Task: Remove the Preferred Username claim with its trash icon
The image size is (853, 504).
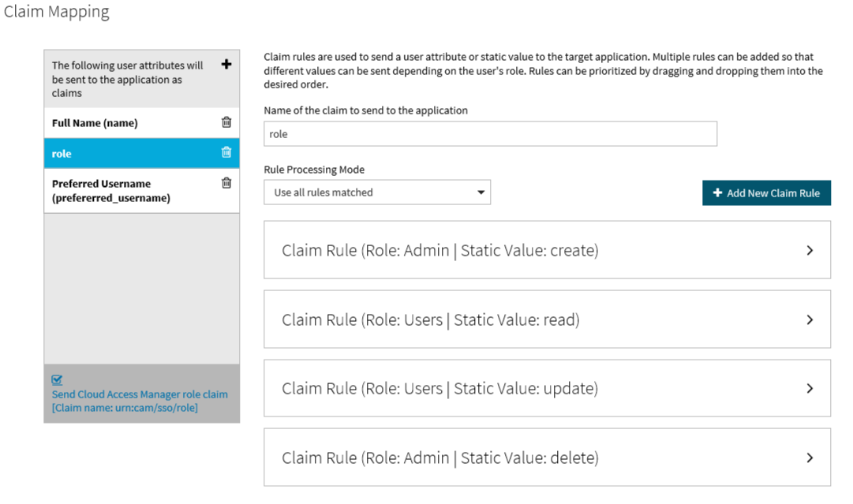Action: click(x=226, y=183)
